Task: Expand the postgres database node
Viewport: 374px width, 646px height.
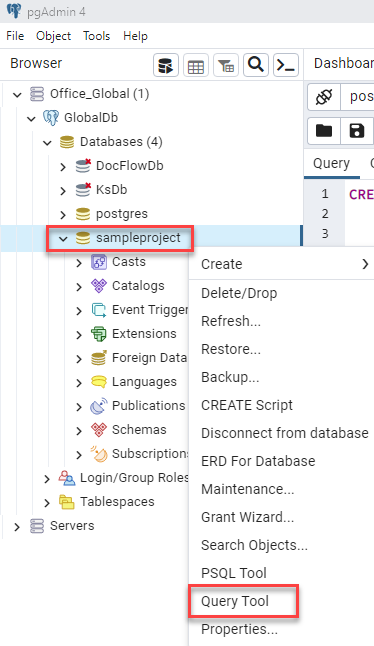Action: coord(63,215)
